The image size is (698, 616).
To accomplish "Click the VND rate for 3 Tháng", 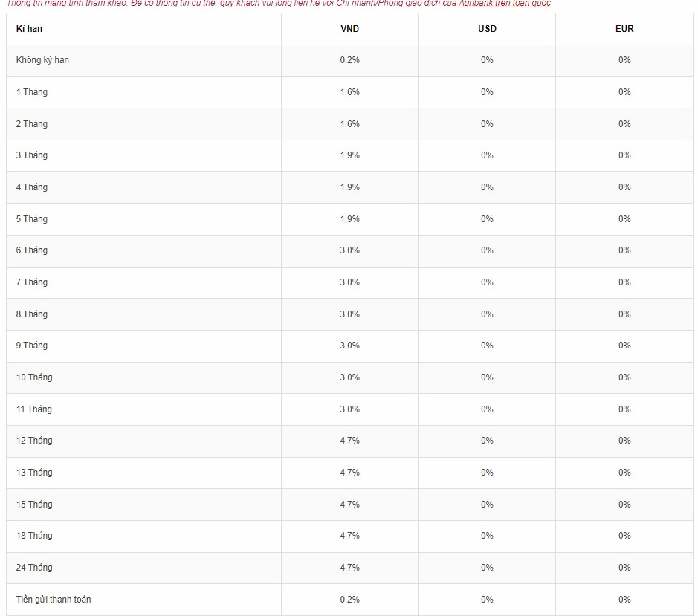I will pyautogui.click(x=349, y=155).
